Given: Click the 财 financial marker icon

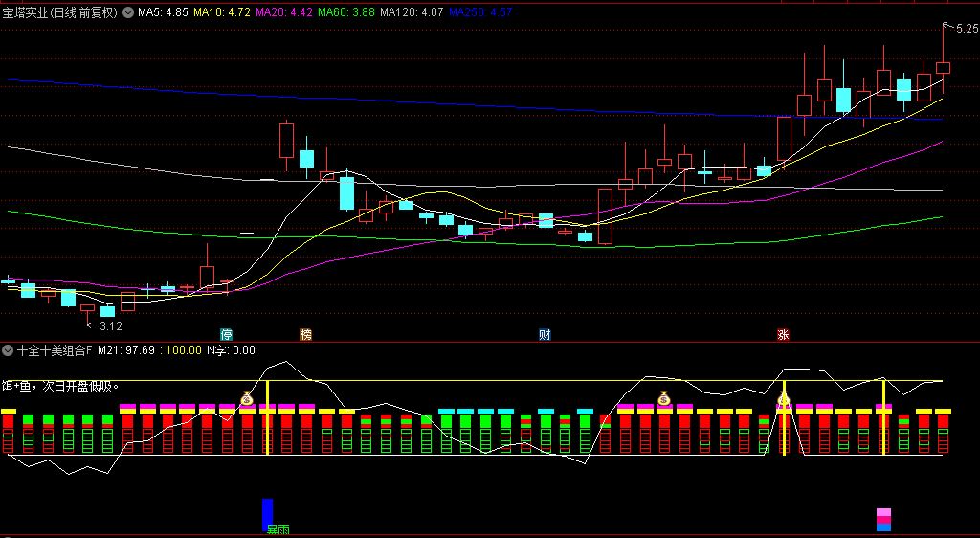Looking at the screenshot, I should pyautogui.click(x=545, y=334).
